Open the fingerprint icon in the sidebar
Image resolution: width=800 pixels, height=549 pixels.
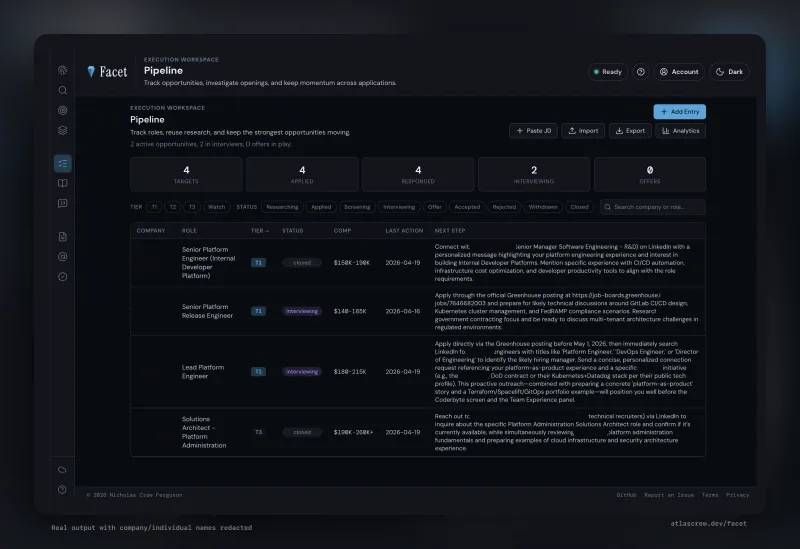point(62,70)
